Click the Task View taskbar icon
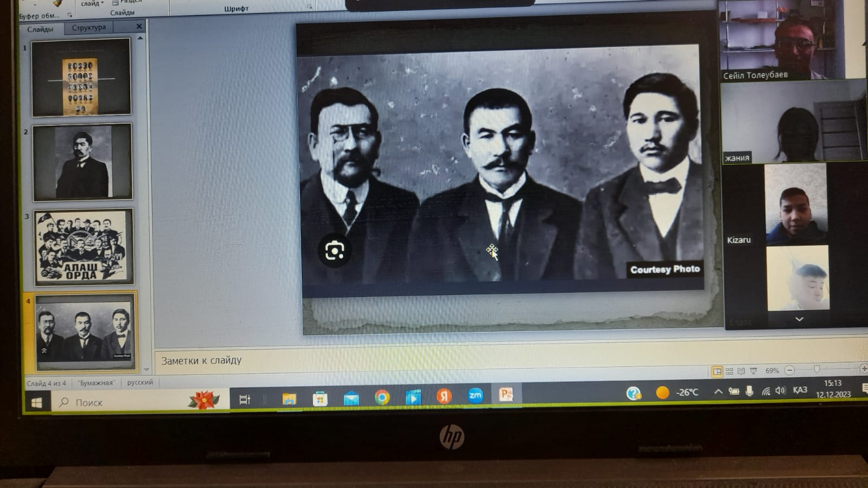 (x=245, y=400)
